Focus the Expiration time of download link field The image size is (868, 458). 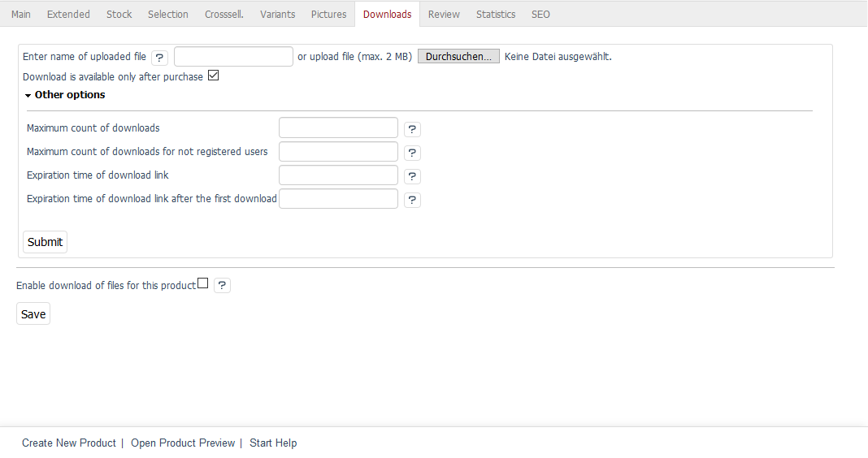click(338, 175)
